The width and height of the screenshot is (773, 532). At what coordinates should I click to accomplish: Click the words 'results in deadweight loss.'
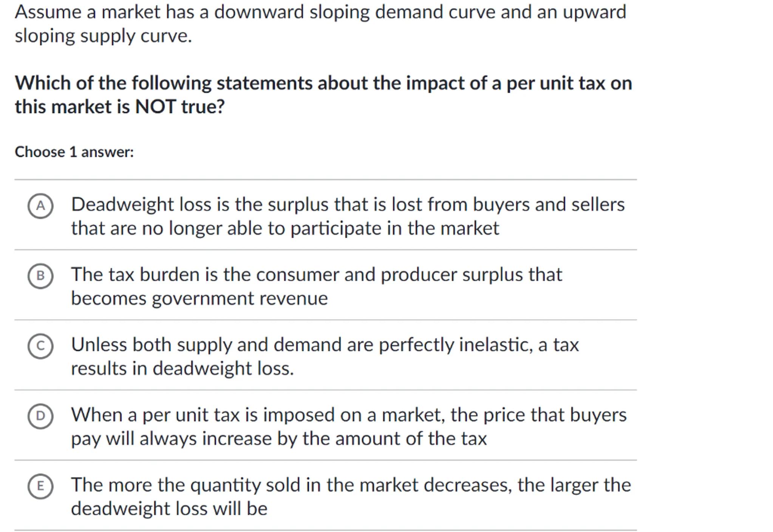click(182, 369)
